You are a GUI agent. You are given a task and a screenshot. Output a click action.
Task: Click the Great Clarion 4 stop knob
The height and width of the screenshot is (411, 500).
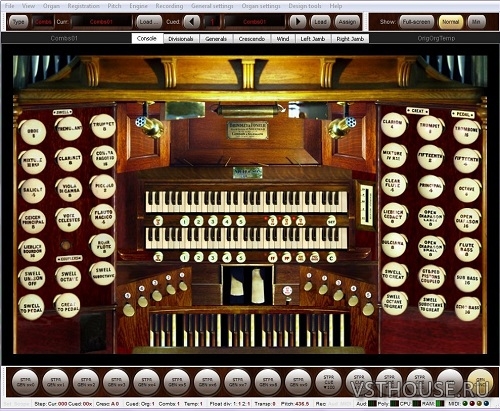pos(394,125)
